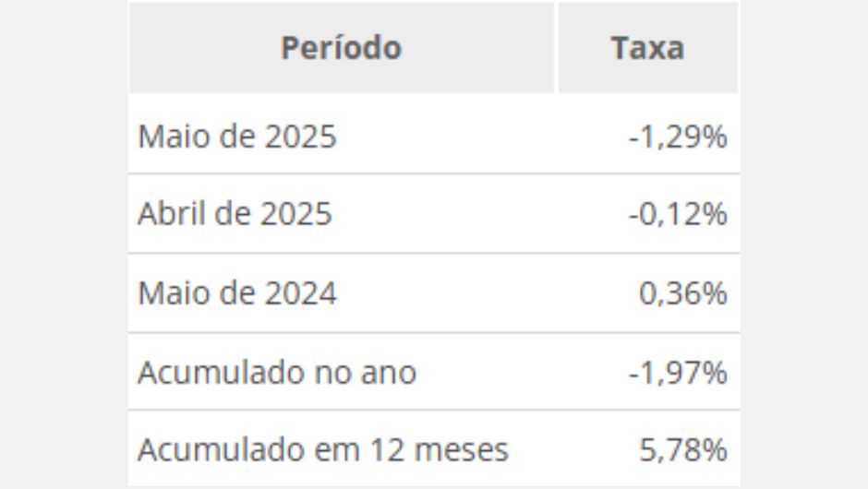Click the divider line under Maio de 2024 row
Viewport: 868px width, 489px height.
434,332
